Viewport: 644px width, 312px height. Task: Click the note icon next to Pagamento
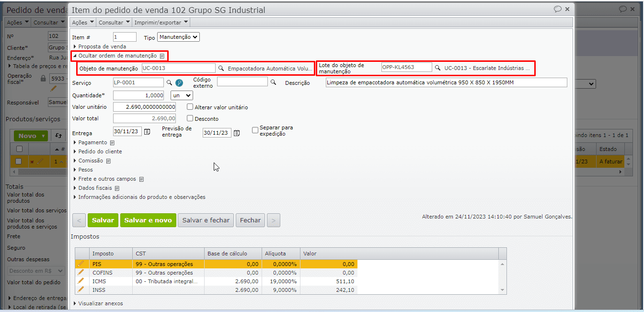click(x=112, y=143)
